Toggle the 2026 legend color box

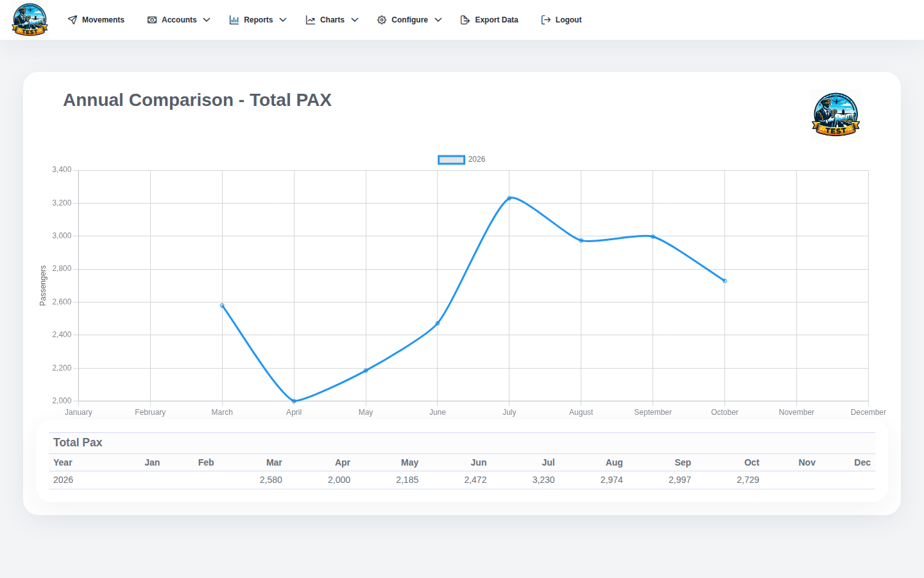(451, 159)
